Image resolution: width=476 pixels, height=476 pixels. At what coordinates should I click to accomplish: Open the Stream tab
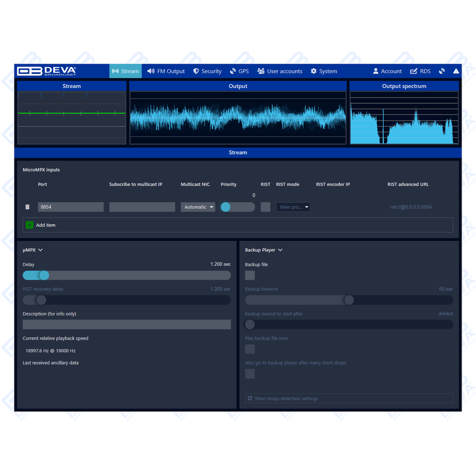pyautogui.click(x=125, y=71)
